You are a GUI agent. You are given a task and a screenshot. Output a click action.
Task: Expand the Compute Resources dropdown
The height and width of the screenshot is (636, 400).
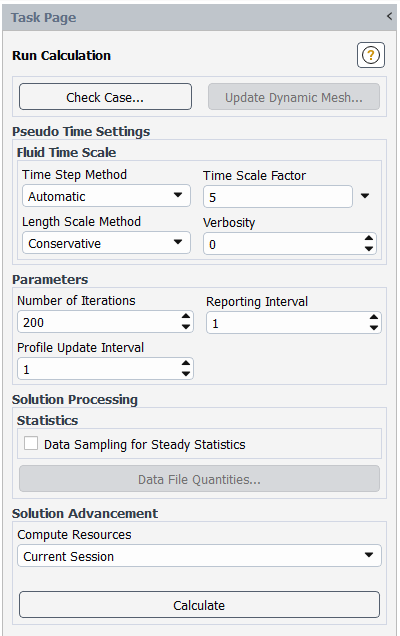199,556
